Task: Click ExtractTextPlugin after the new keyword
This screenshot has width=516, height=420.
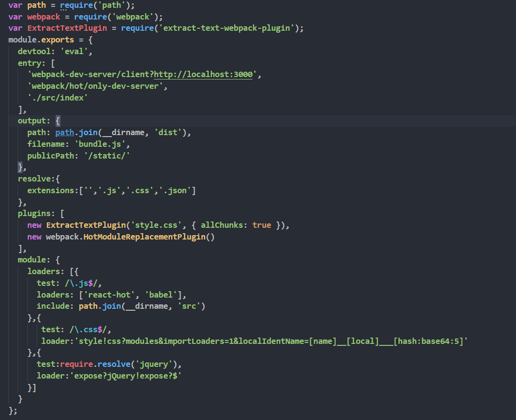Action: click(86, 225)
